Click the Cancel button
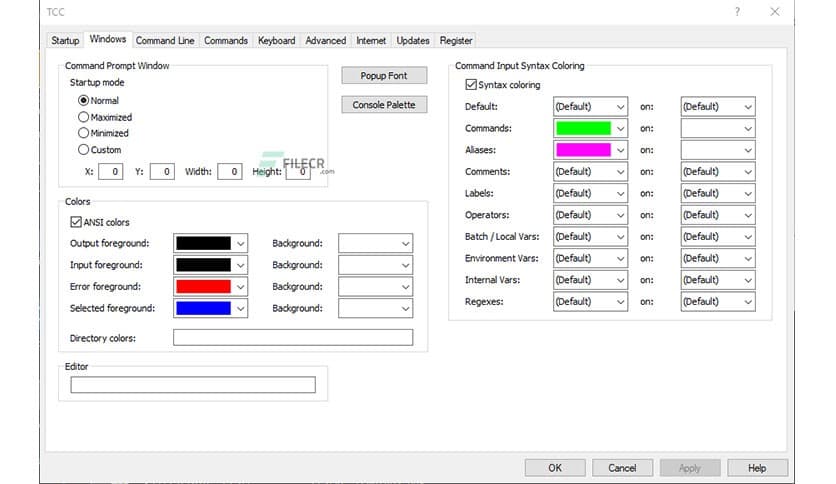This screenshot has width=836, height=484. (x=622, y=468)
